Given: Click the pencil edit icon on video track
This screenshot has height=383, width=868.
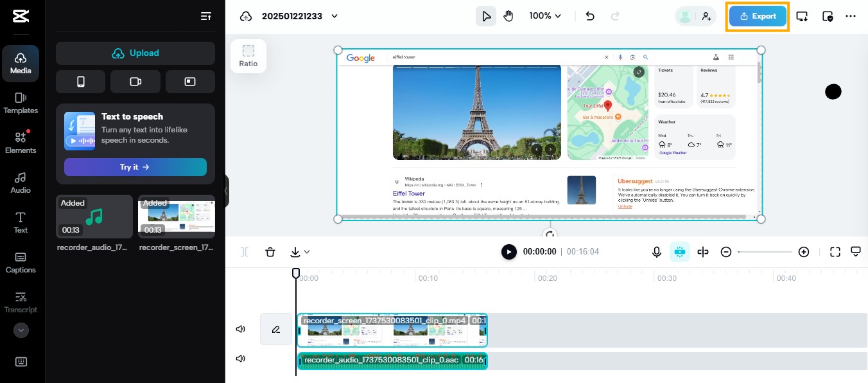Looking at the screenshot, I should click(x=276, y=330).
